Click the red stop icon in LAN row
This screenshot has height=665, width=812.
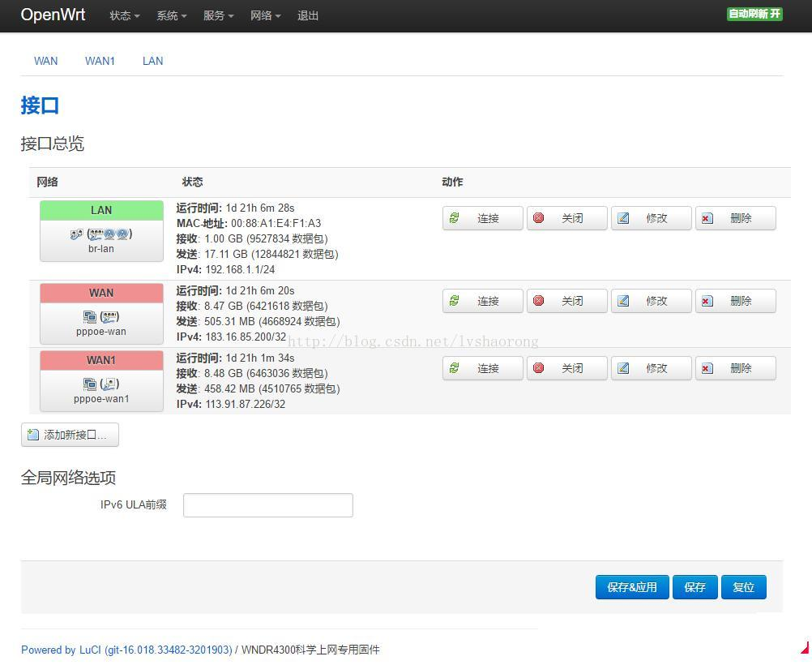click(x=539, y=217)
